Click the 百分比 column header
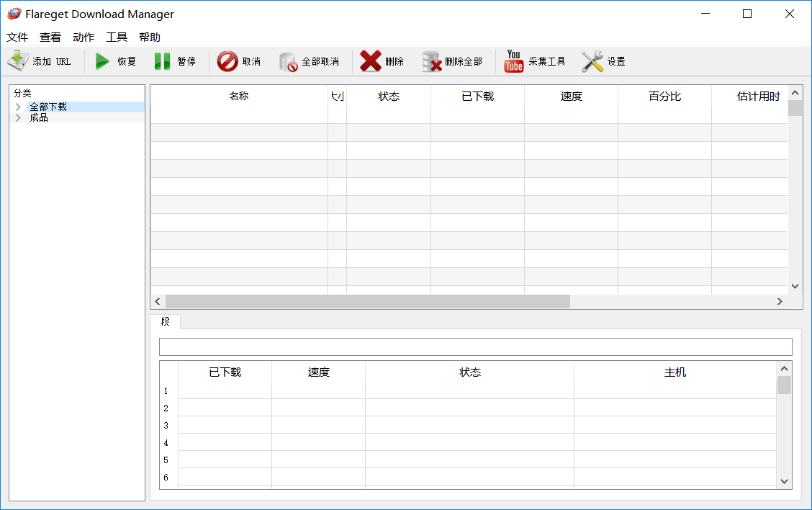 [664, 97]
